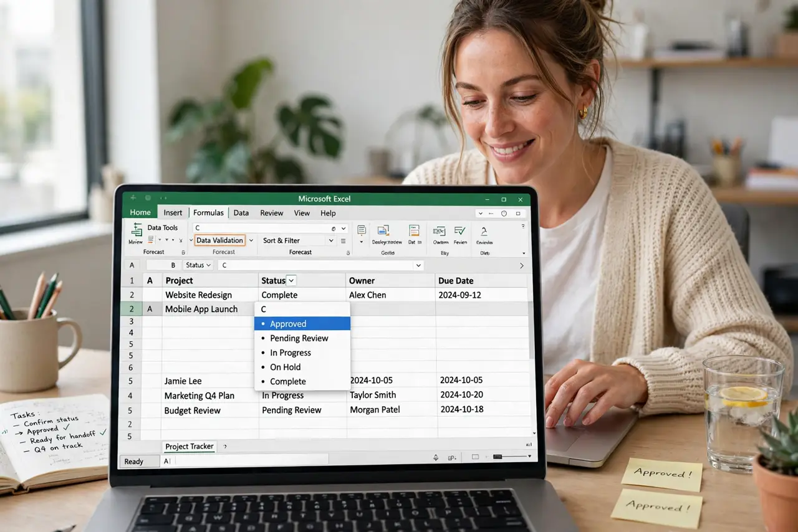Viewport: 798px width, 532px height.
Task: Select the Morgan Patel owner cell
Action: coord(392,410)
